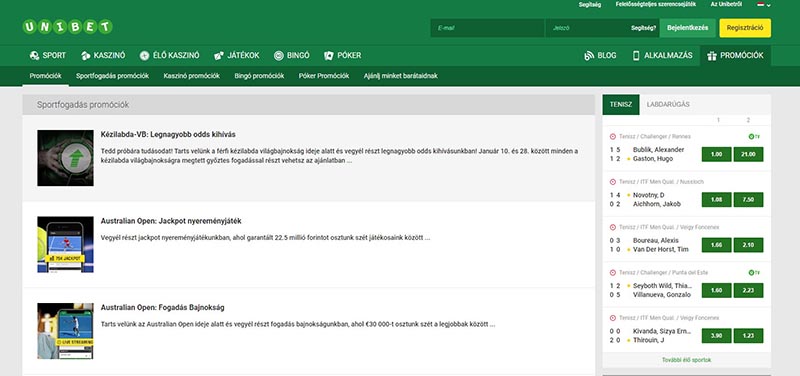Open the Jackpot nyereményjáték thumbnail

65,244
